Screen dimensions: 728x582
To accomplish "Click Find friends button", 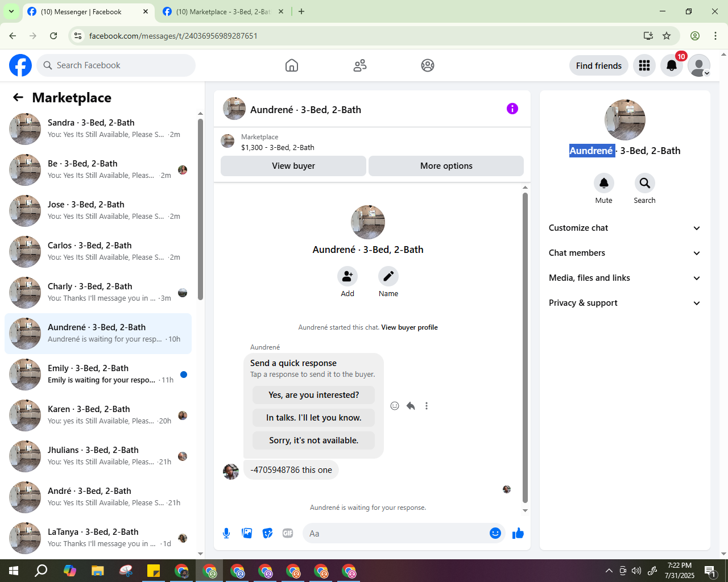I will click(x=599, y=65).
